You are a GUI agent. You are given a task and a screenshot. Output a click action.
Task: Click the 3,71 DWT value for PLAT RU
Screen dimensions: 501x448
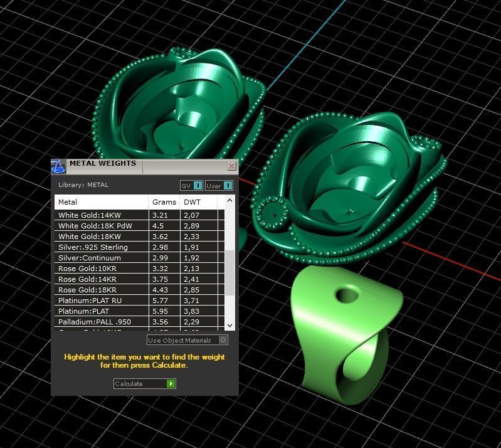(191, 301)
